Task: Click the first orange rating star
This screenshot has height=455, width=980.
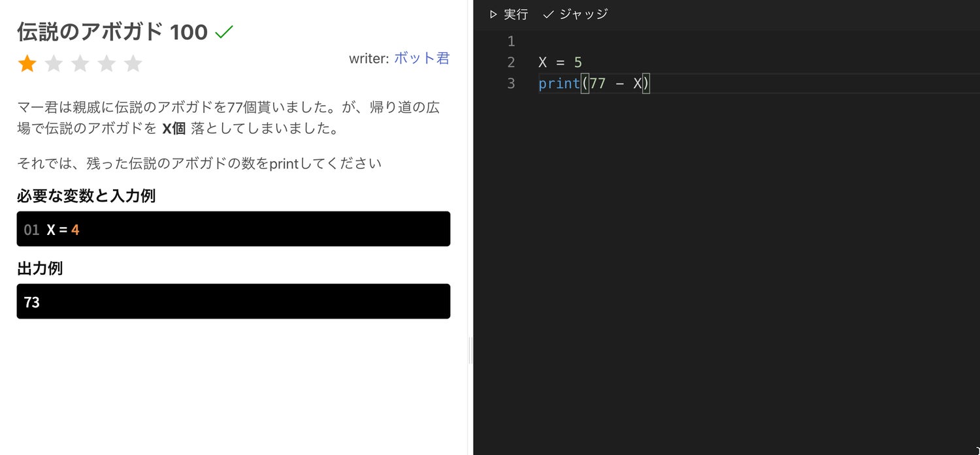Action: pos(27,63)
